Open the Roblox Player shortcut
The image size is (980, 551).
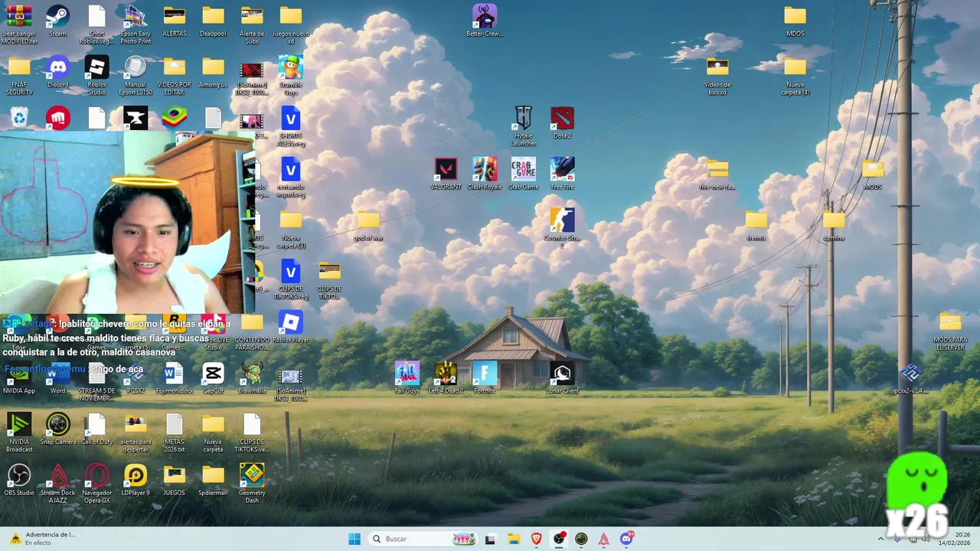[x=290, y=327]
